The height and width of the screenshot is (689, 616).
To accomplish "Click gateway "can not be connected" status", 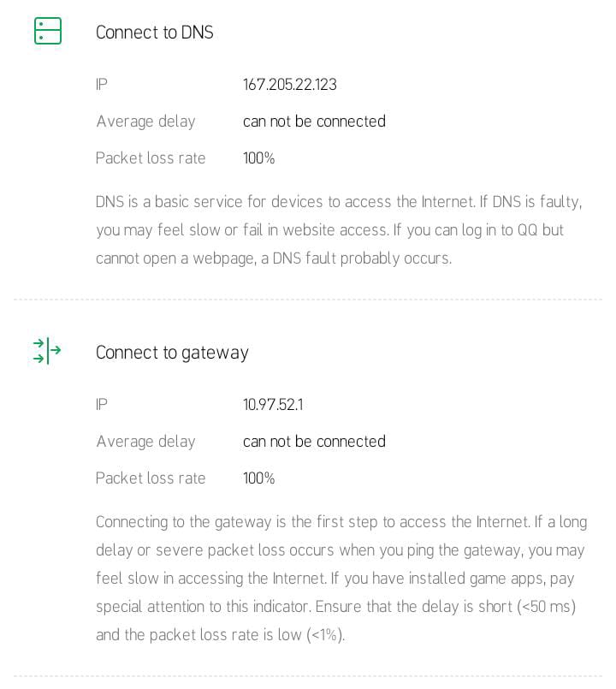I will tap(314, 442).
